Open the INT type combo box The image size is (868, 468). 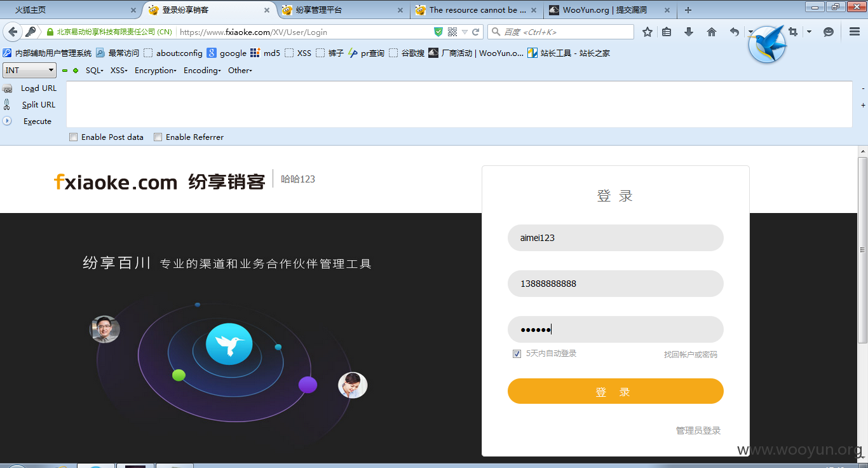pos(29,71)
